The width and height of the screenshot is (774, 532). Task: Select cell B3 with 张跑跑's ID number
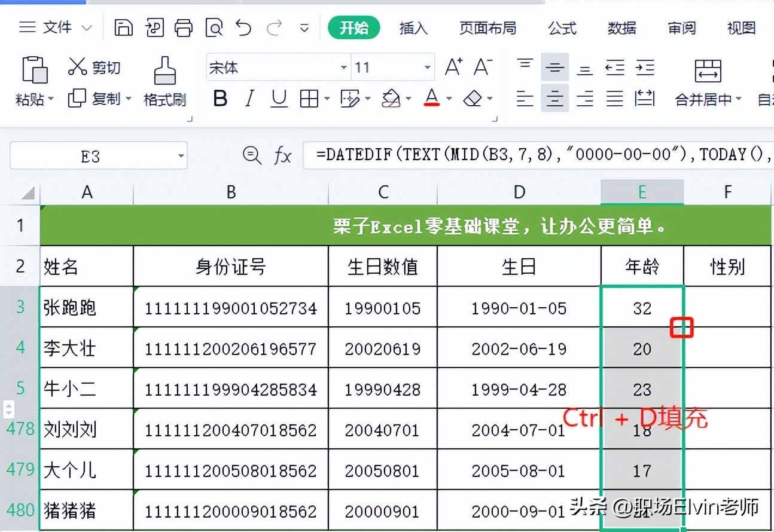pos(230,308)
